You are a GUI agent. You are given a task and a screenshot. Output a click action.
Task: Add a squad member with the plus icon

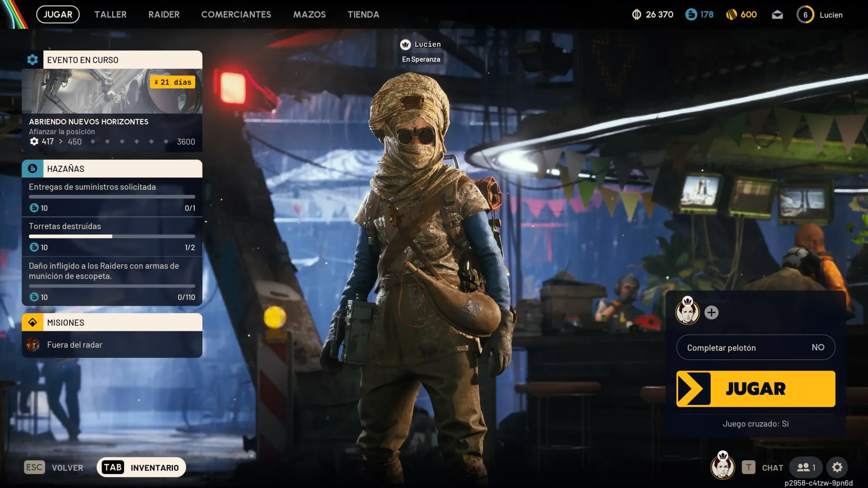click(x=711, y=313)
